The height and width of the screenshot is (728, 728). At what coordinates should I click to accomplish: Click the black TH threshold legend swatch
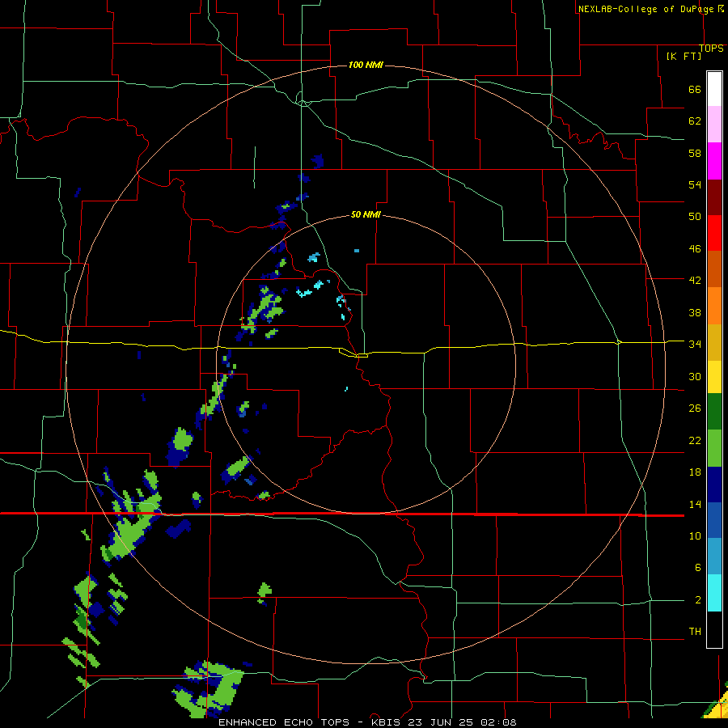[x=714, y=629]
